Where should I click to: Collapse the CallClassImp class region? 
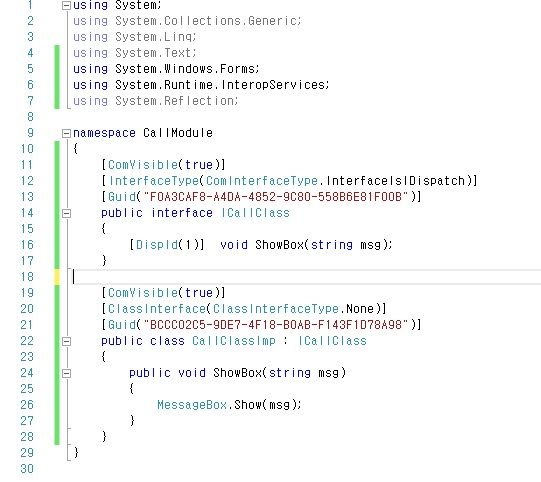pyautogui.click(x=66, y=341)
